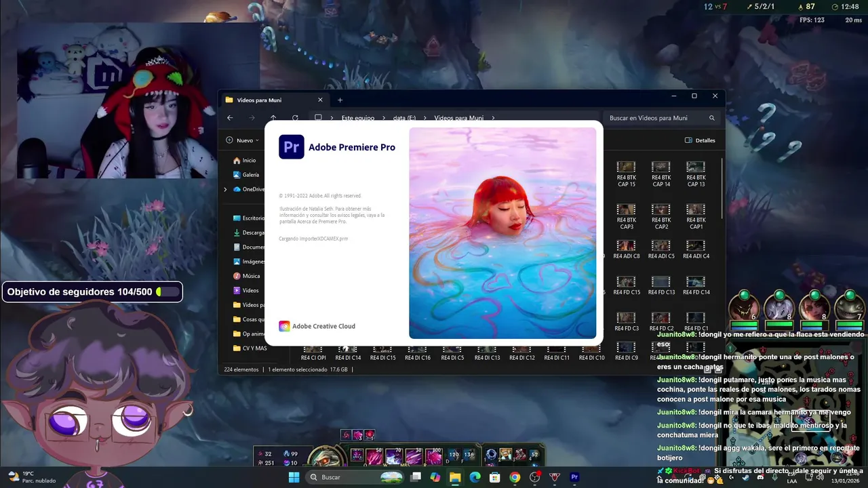Select the RE4 BTK CAP1 video
This screenshot has width=868, height=488.
696,216
